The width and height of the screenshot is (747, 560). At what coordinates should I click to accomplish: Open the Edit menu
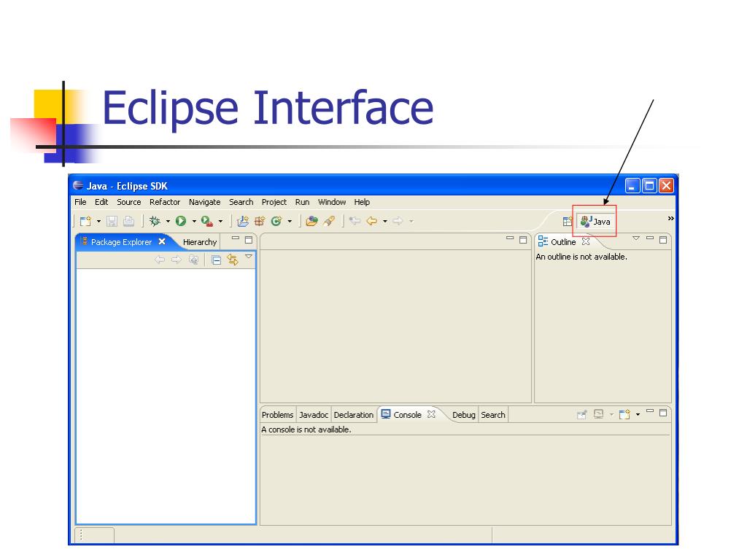(x=101, y=202)
